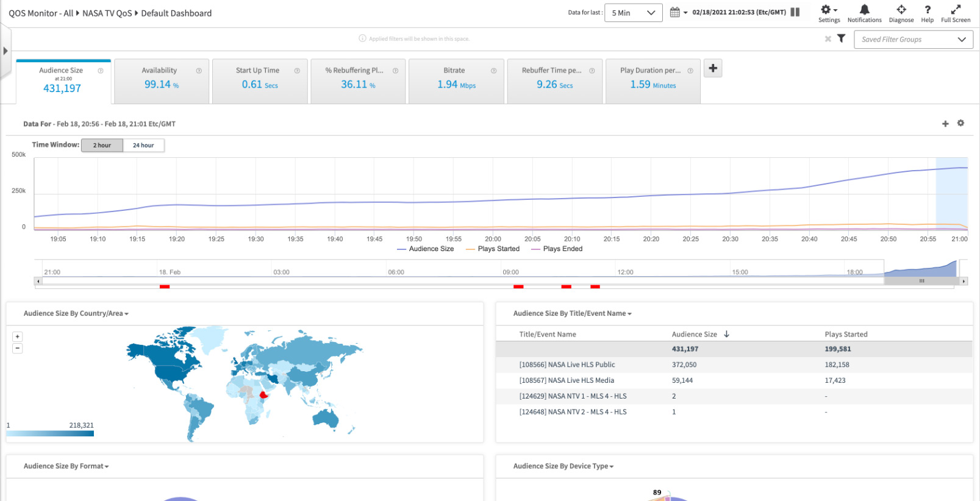Open NASA NTV 2 - MLS 4 - HLS row

tap(734, 412)
